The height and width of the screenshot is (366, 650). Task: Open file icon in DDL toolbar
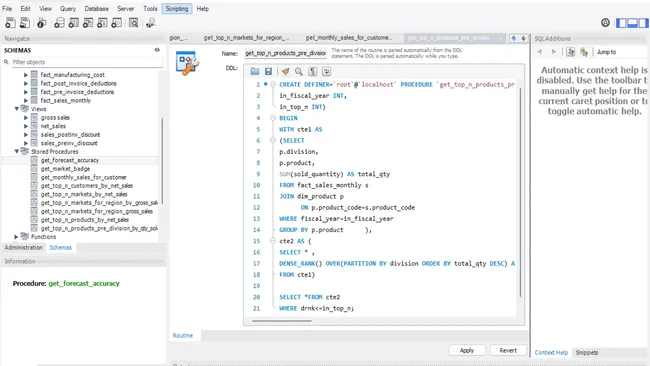(x=255, y=72)
